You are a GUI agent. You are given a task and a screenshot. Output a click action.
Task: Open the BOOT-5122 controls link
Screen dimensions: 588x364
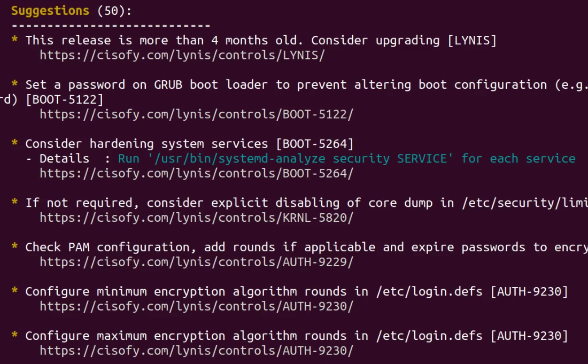pos(197,114)
